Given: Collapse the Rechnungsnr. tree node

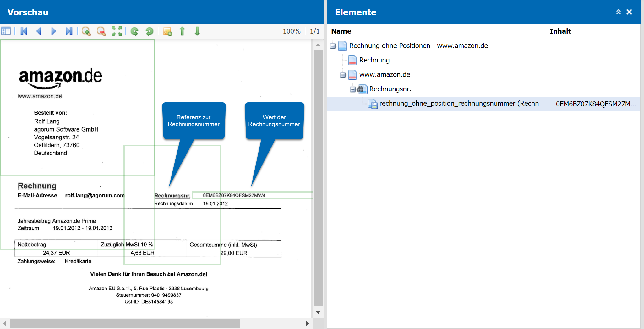Looking at the screenshot, I should [x=353, y=89].
